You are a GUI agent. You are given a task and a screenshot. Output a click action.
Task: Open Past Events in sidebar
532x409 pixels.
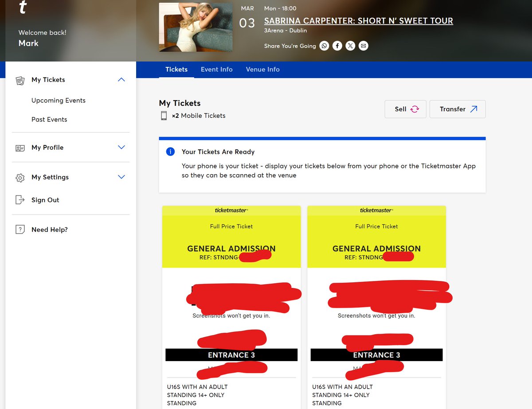click(x=49, y=120)
